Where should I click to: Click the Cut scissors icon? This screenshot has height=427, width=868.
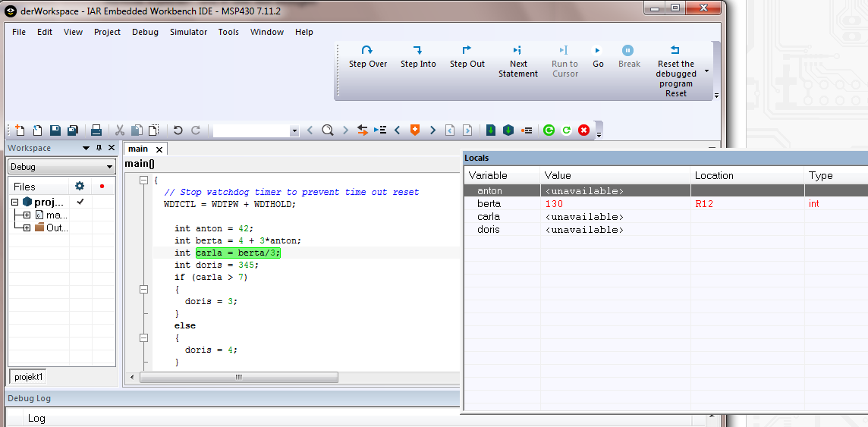pyautogui.click(x=119, y=130)
